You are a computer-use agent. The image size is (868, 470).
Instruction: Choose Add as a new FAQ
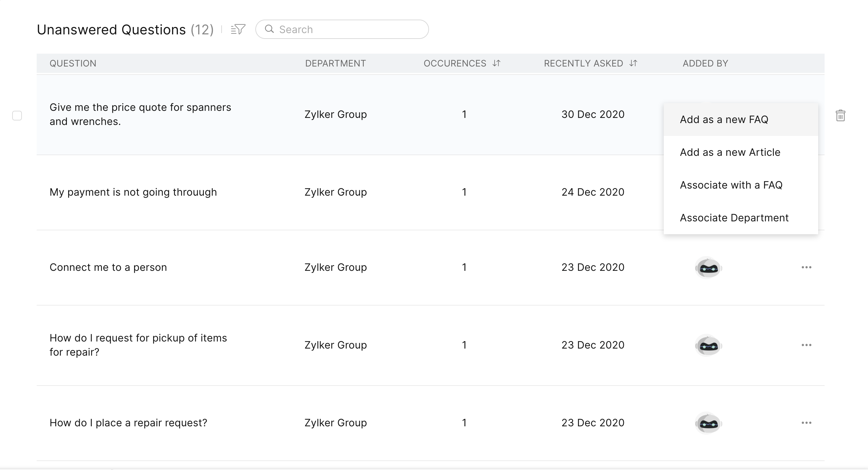point(724,120)
